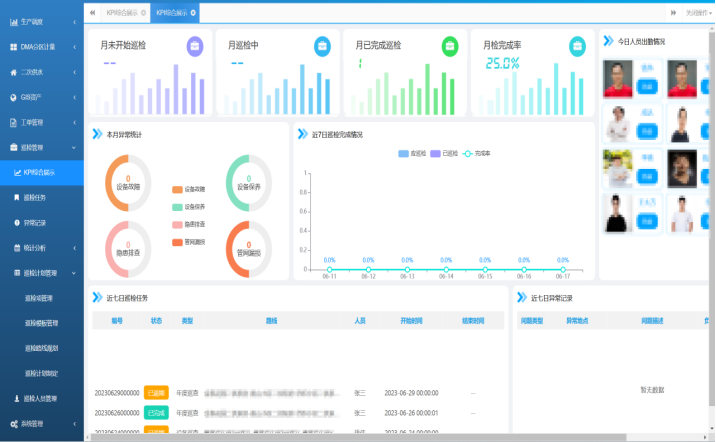Click the 月未开始巡检 purple briefcase icon
Image resolution: width=716 pixels, height=442 pixels.
194,45
